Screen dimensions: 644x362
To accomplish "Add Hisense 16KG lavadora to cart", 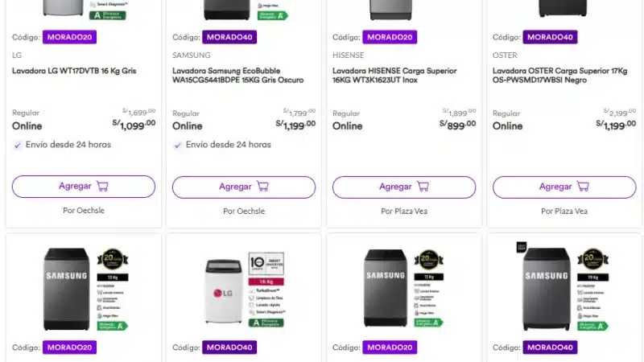I will (x=404, y=187).
